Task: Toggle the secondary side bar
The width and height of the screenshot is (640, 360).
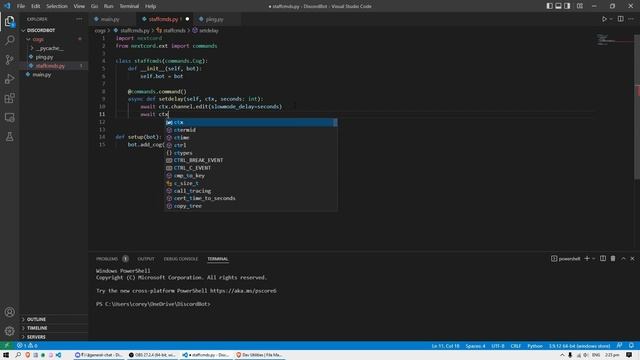Action: [567, 6]
